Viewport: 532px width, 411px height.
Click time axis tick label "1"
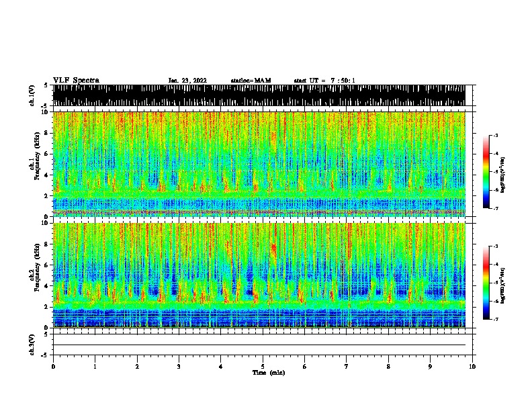coord(95,367)
